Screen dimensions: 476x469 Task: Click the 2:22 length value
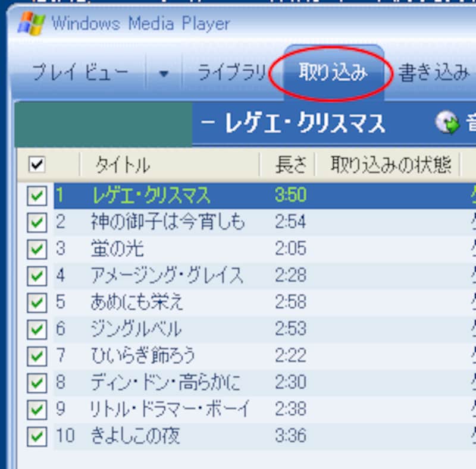(x=290, y=355)
